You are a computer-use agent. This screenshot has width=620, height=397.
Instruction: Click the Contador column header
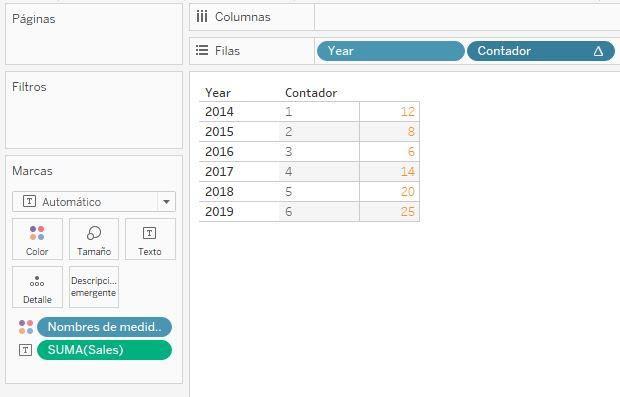311,93
